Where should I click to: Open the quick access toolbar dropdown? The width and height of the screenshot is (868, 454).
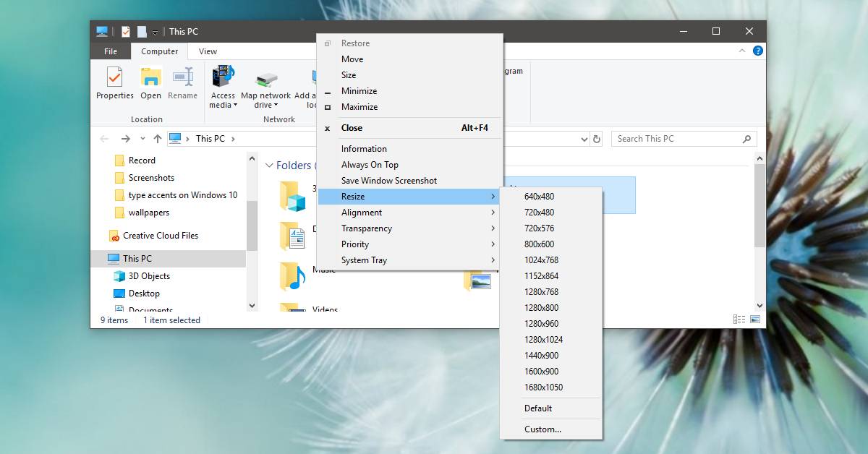[155, 31]
